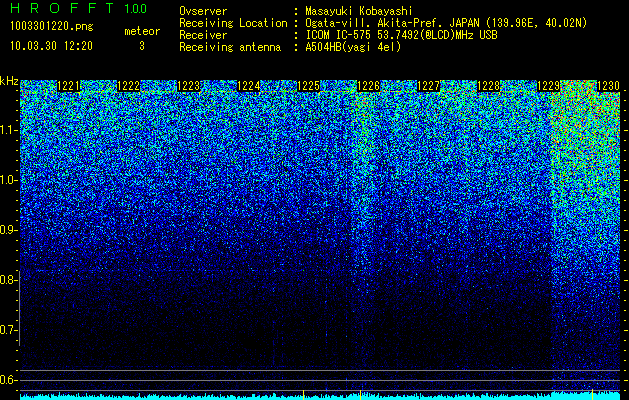This screenshot has width=629, height=400.
Task: Click the 1228 time marker label
Action: point(488,86)
